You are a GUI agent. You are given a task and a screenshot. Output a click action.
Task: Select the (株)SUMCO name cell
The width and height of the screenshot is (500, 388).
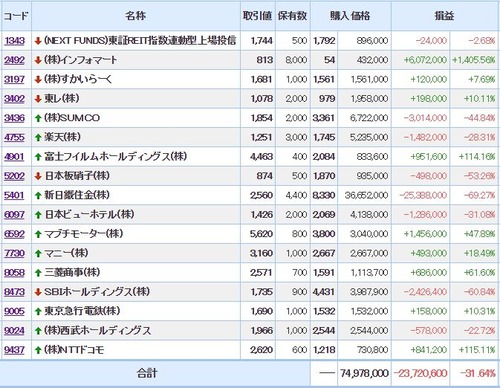coord(136,118)
